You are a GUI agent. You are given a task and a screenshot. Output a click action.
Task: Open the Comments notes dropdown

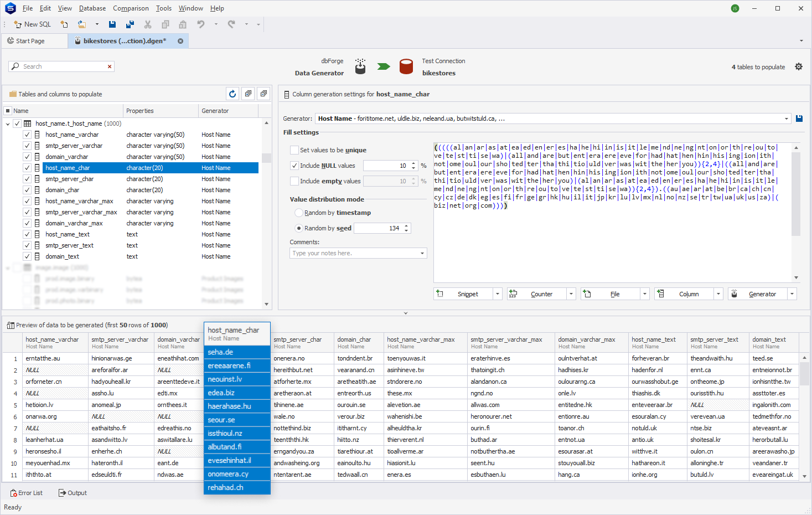point(422,253)
